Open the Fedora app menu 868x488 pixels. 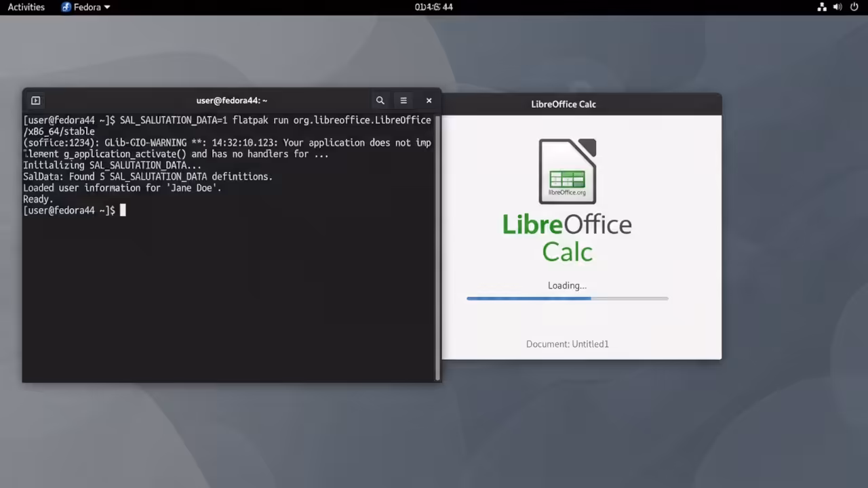85,7
